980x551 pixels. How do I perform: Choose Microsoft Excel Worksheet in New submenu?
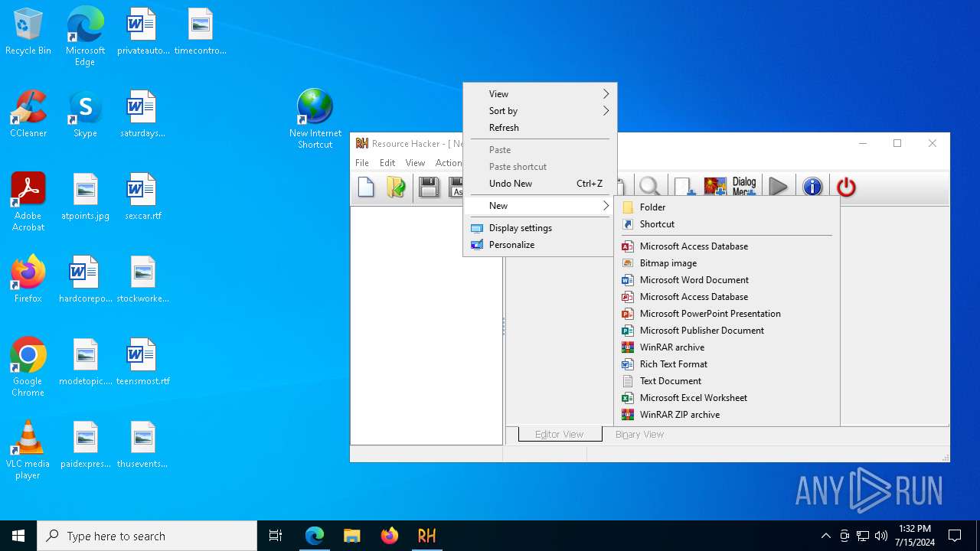point(727,398)
